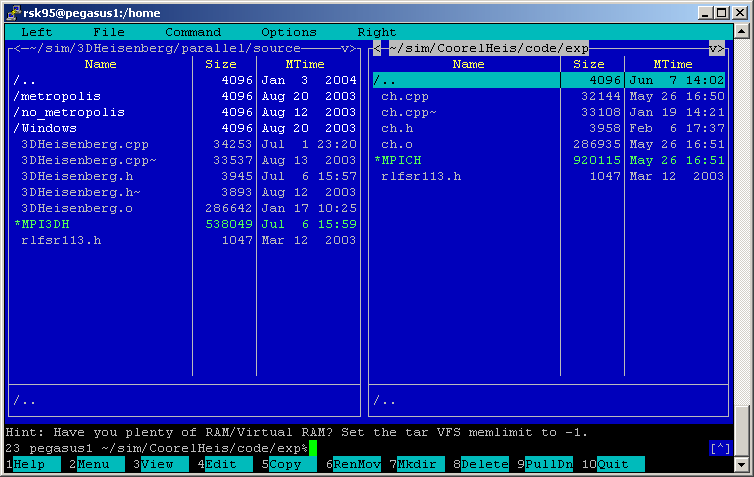754x477 pixels.
Task: Click the left panel back arrow
Action: (13, 48)
